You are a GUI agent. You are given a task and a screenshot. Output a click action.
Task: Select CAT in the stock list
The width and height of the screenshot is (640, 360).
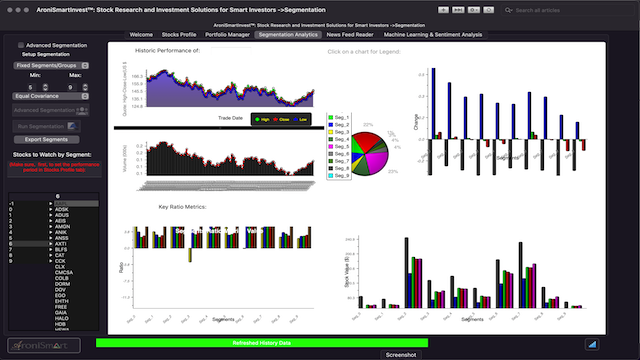click(60, 255)
